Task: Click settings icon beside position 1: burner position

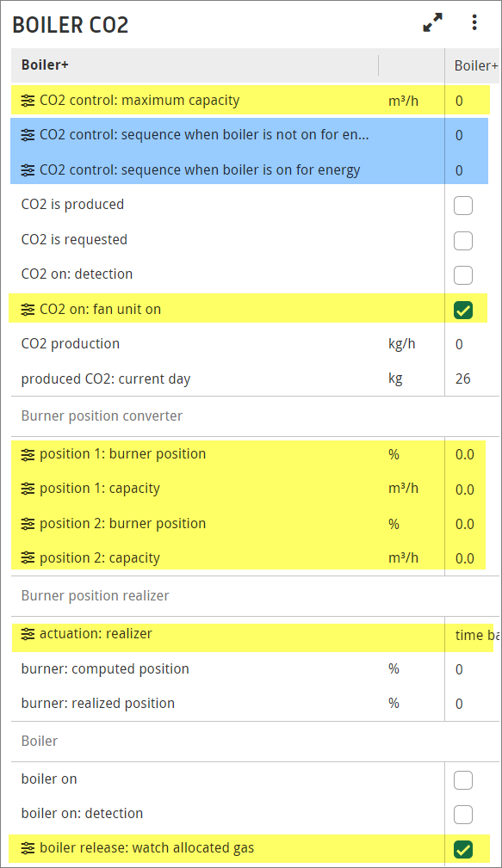Action: (28, 454)
